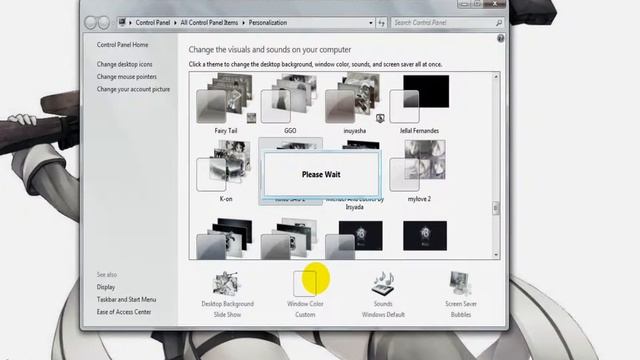Open the Sounds icon
The height and width of the screenshot is (360, 640).
point(383,284)
